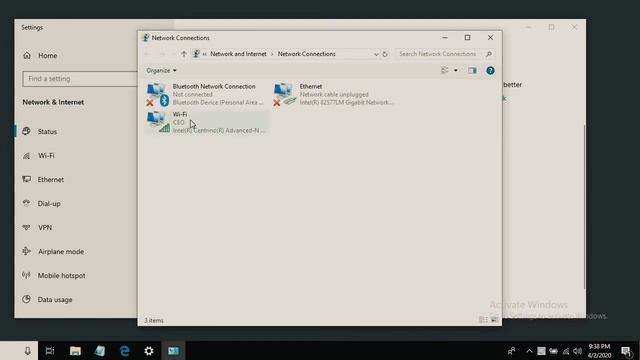The image size is (640, 360).
Task: Click the 'CEO' Wi-Fi network name
Action: click(178, 122)
